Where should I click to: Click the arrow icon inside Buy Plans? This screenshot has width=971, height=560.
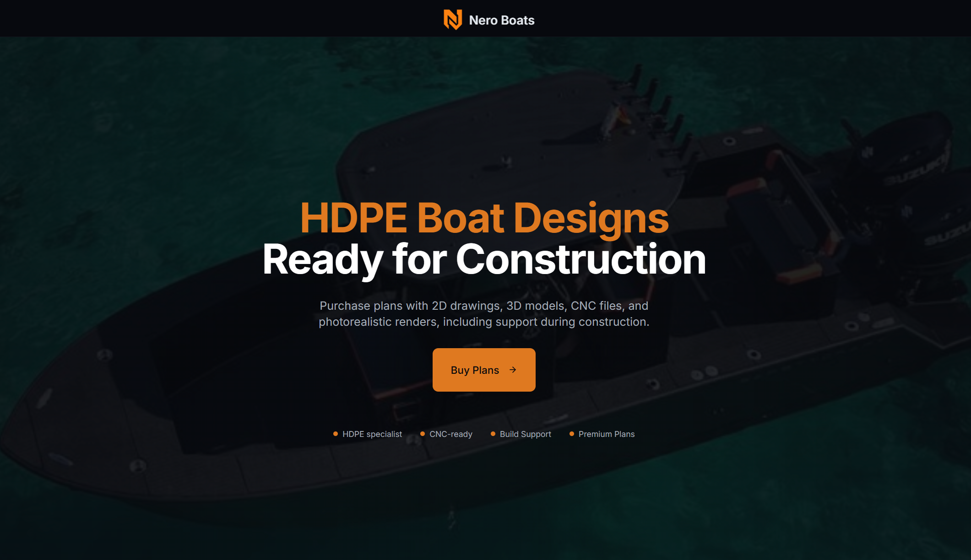[513, 370]
